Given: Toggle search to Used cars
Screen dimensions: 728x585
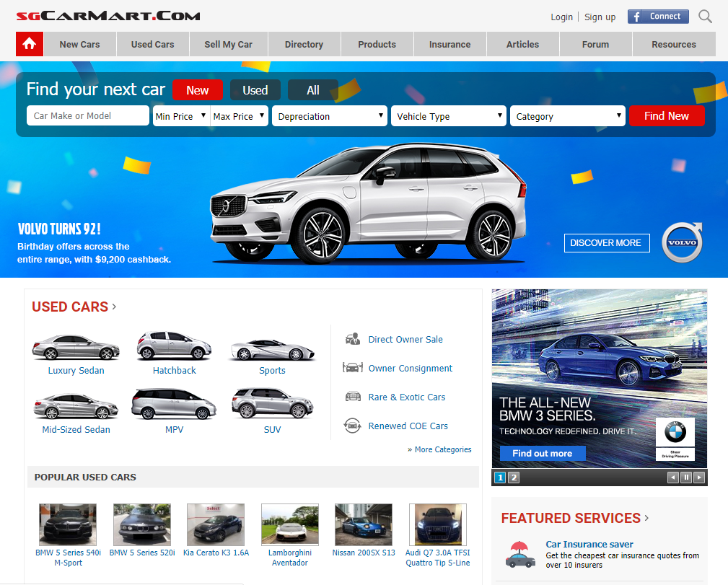Looking at the screenshot, I should point(255,90).
